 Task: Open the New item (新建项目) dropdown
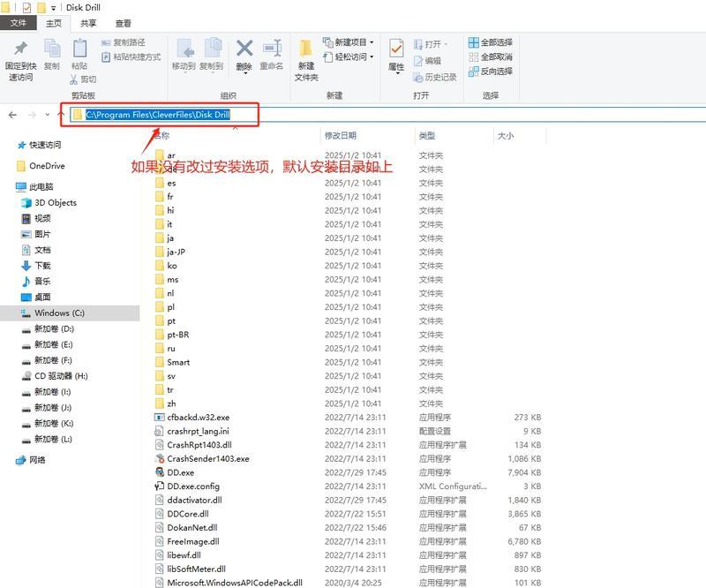(x=348, y=42)
